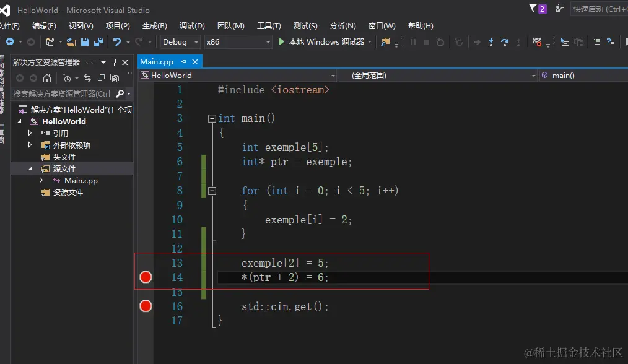Screen dimensions: 628x364
Task: Pin the Solution Explorer panel
Action: 114,62
